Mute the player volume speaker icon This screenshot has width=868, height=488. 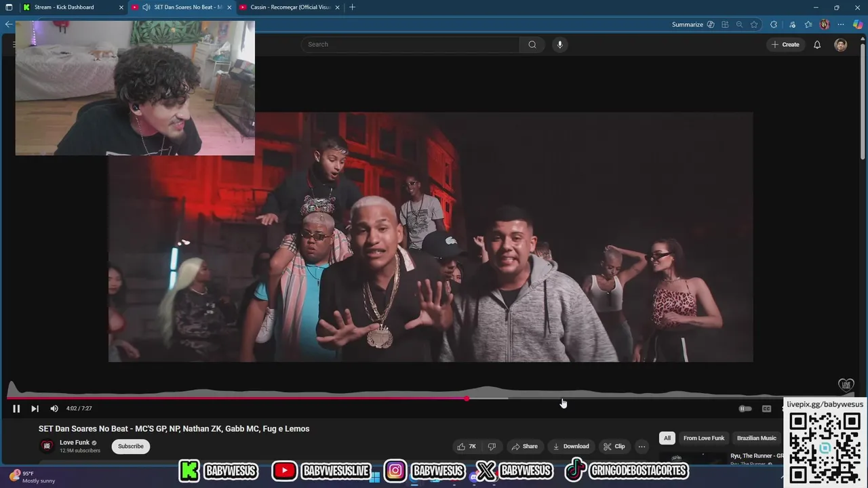point(54,409)
